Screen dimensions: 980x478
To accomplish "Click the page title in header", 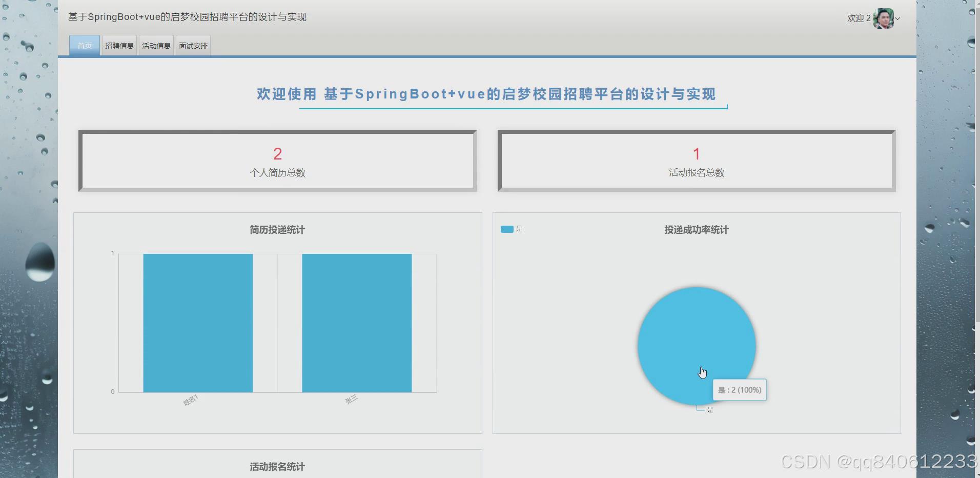I will point(187,17).
